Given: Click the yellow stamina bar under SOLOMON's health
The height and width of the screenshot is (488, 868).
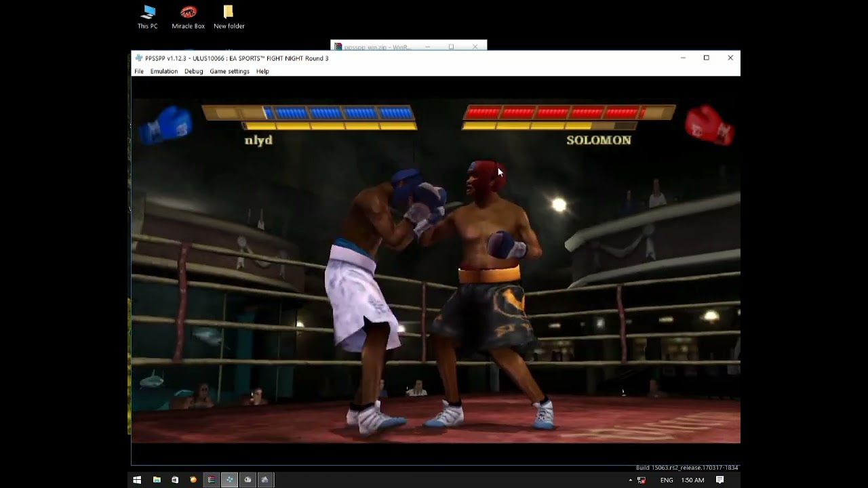Looking at the screenshot, I should (x=549, y=126).
